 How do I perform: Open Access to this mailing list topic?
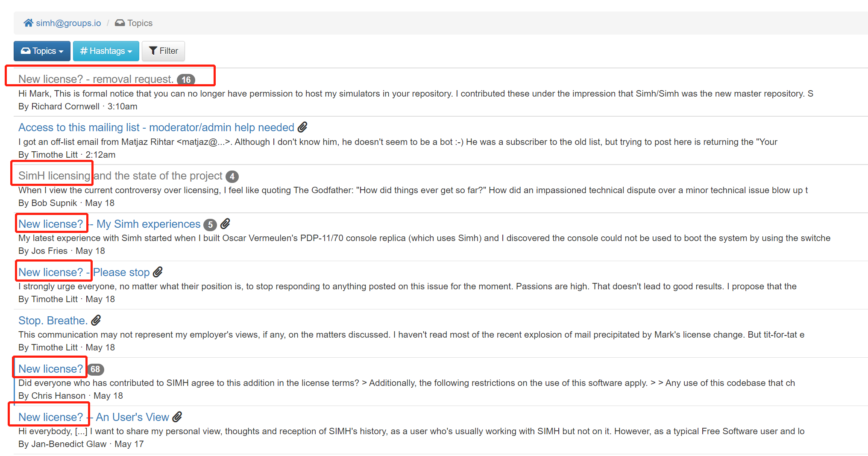[156, 127]
